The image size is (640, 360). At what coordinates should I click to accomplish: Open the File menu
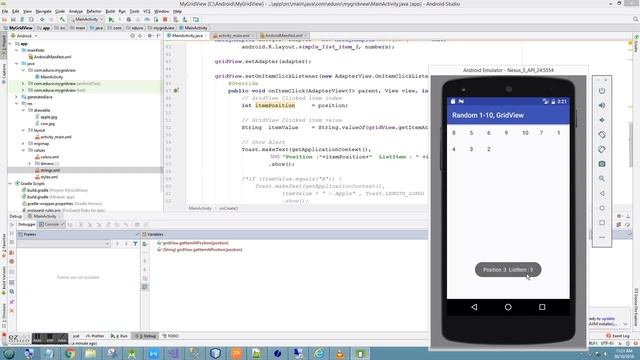5,11
